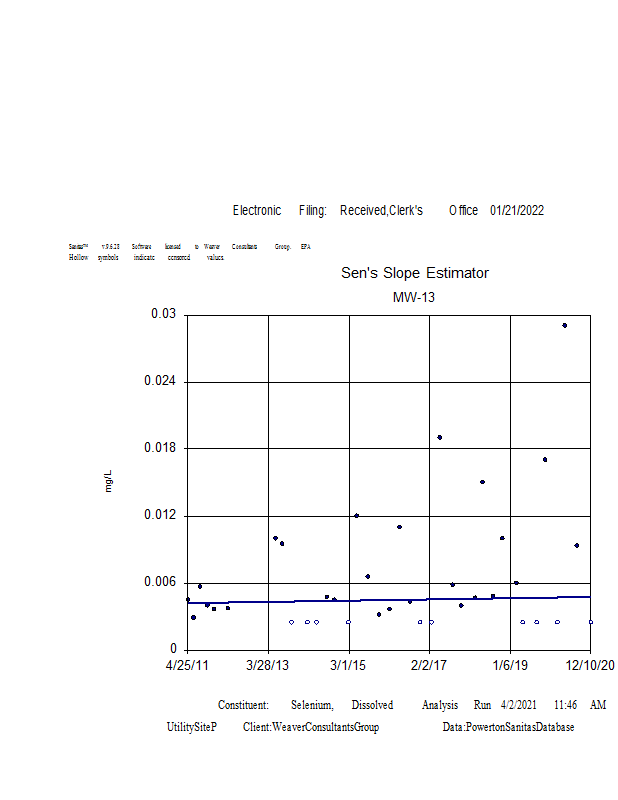618x800 pixels.
Task: Click the Data:PowertonSanitasDatabase footer text
Action: coord(508,727)
